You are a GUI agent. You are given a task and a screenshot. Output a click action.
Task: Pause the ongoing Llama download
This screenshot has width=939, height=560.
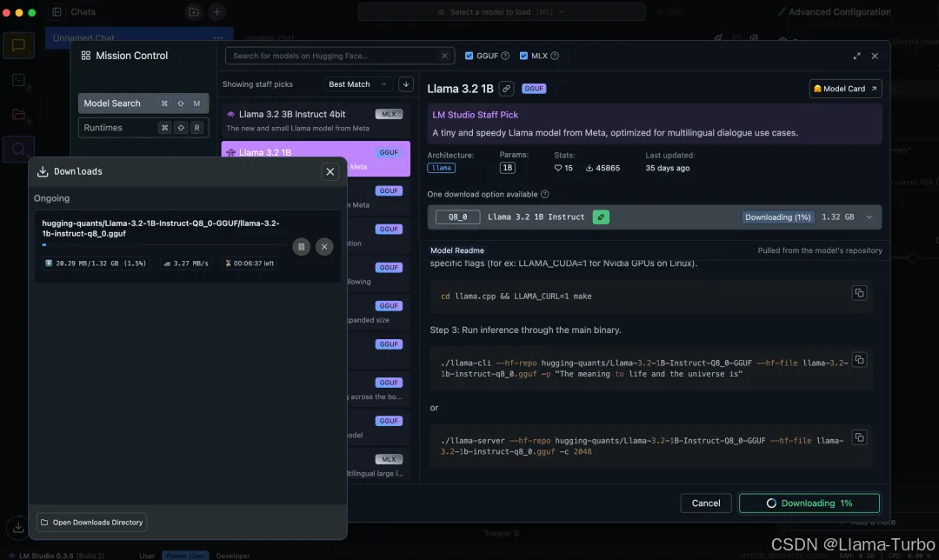point(301,247)
